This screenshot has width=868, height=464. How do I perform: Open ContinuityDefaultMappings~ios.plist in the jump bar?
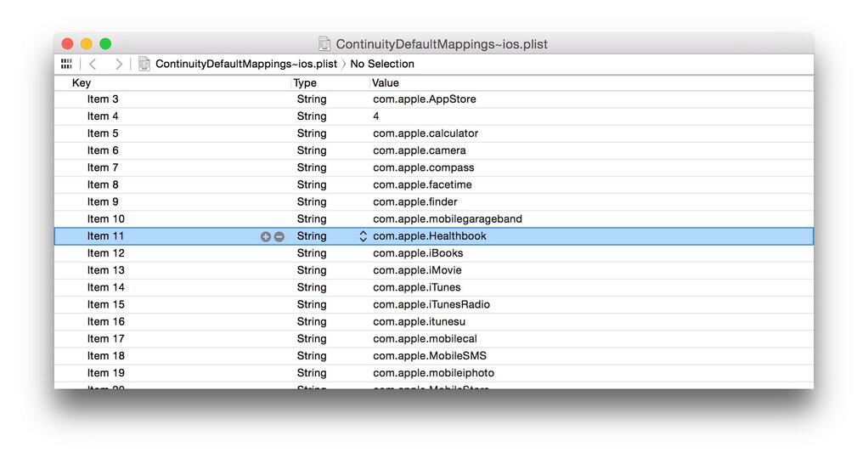(245, 64)
